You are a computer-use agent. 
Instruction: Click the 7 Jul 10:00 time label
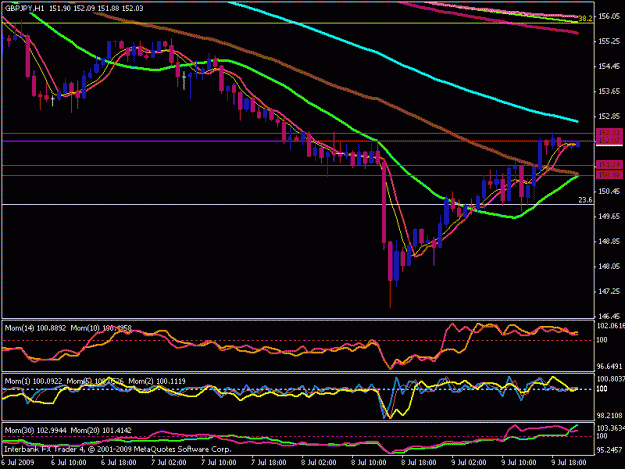pos(218,462)
